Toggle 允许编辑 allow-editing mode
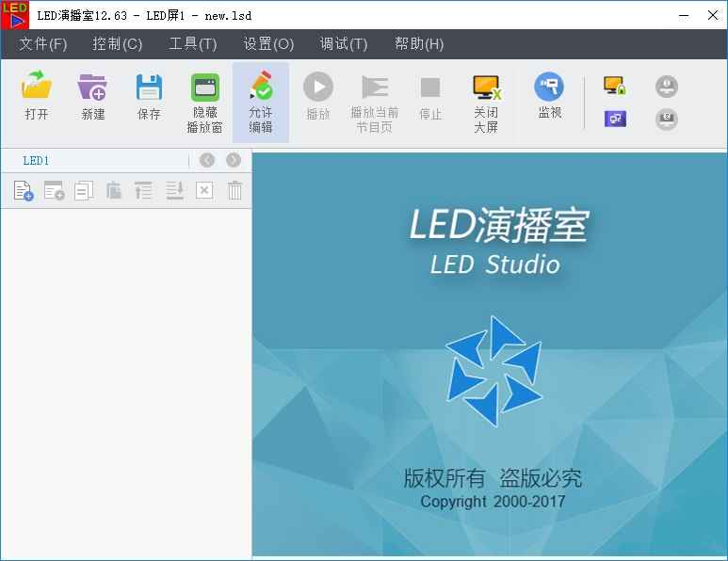The image size is (728, 561). click(261, 102)
